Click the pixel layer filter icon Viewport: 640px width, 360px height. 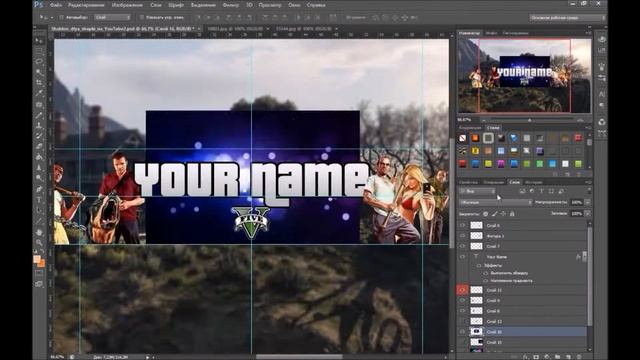[522, 191]
